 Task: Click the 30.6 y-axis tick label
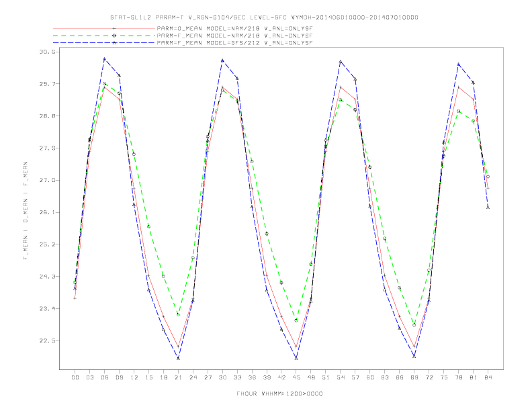(48, 52)
